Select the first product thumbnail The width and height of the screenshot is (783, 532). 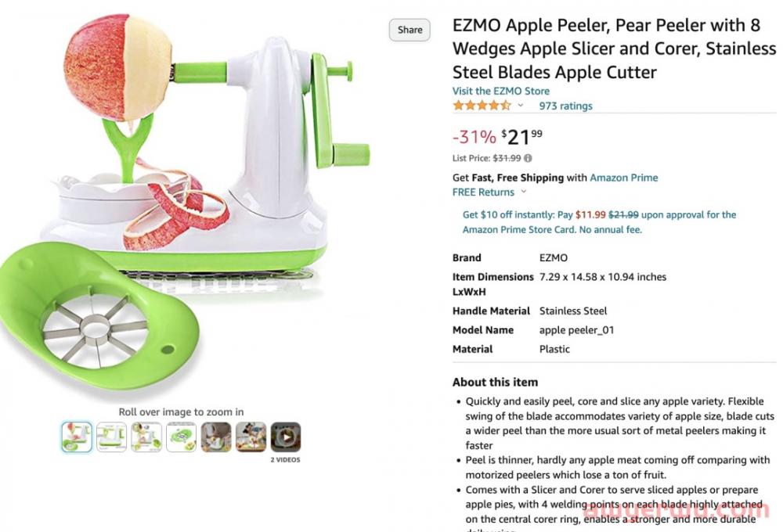[77, 437]
